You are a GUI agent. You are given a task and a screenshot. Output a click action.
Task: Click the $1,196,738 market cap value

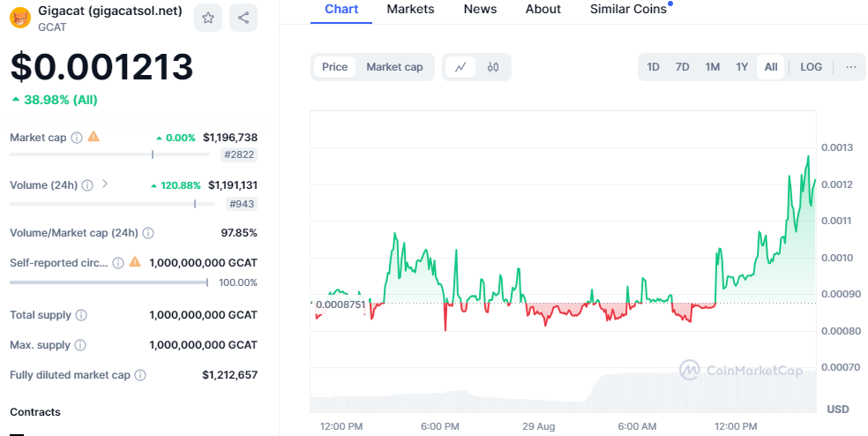pos(230,138)
